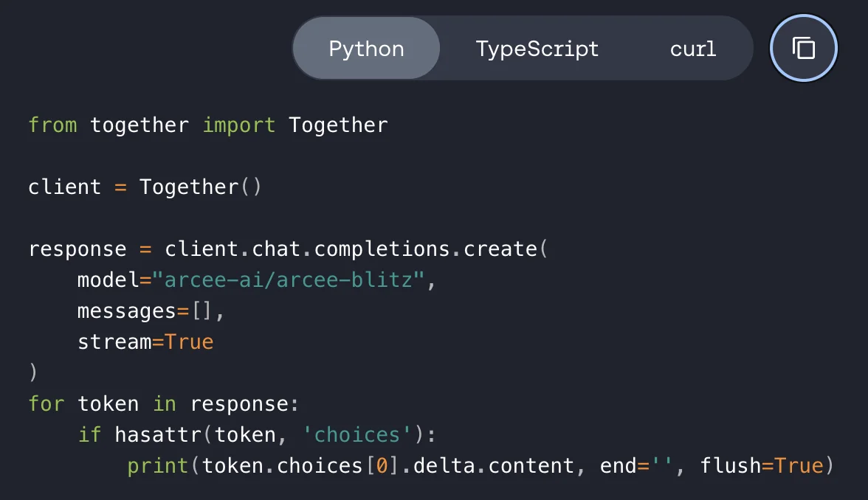Click the 'hasattr' function name

pyautogui.click(x=158, y=435)
